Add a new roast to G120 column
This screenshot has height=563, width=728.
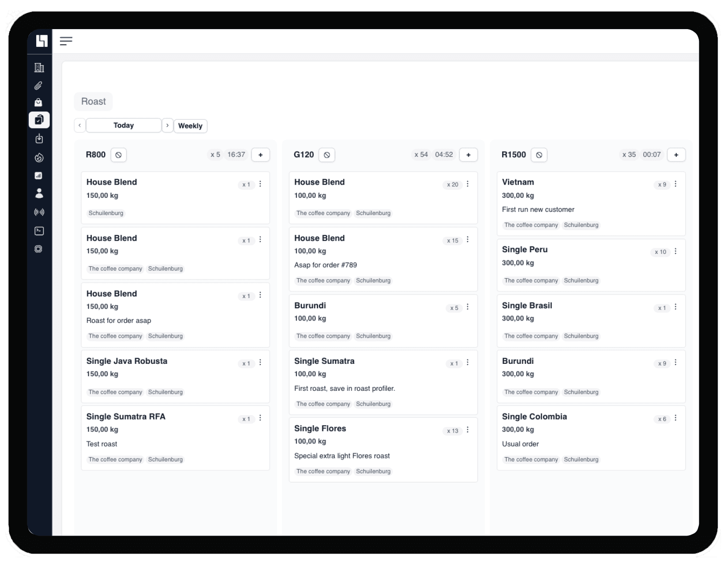(x=468, y=155)
